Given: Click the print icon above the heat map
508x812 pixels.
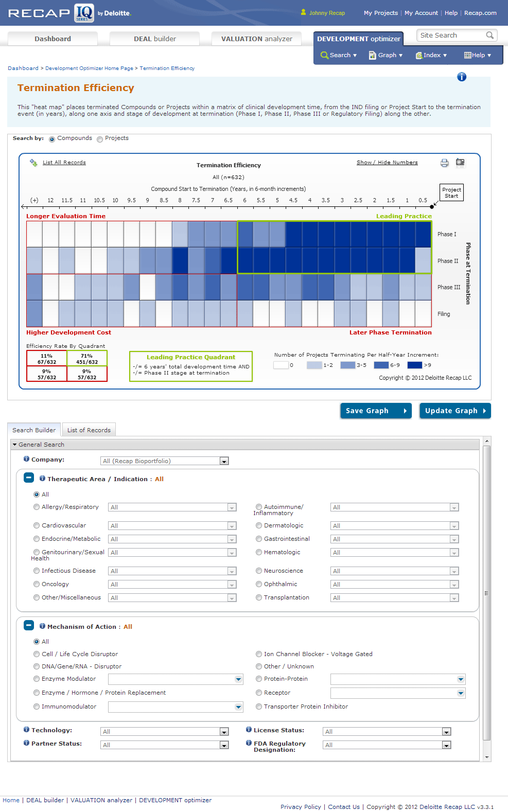Looking at the screenshot, I should click(444, 163).
